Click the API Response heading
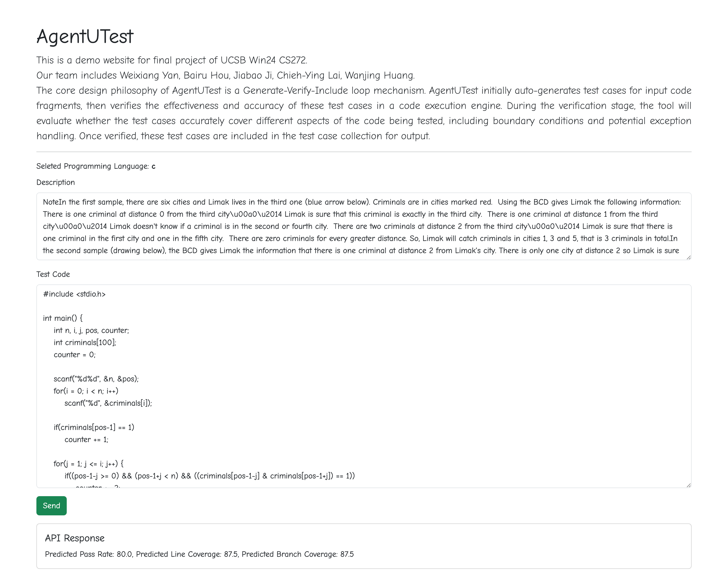728x577 pixels. click(x=75, y=538)
